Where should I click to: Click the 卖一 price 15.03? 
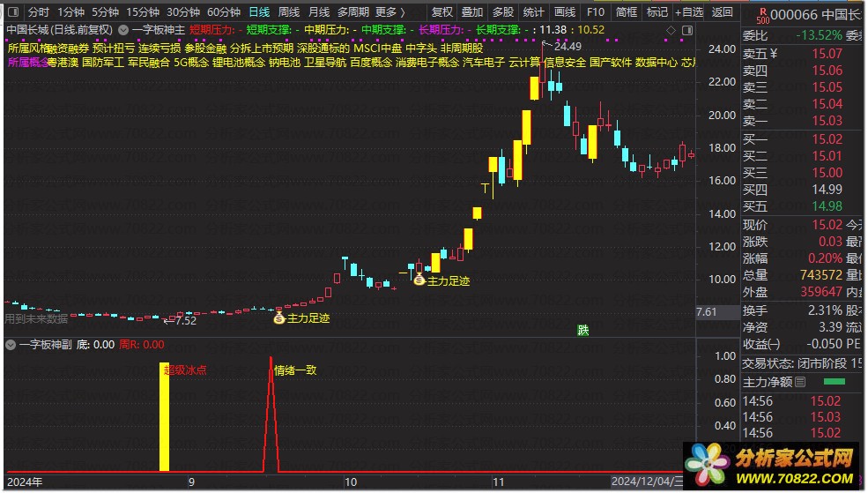coord(827,120)
